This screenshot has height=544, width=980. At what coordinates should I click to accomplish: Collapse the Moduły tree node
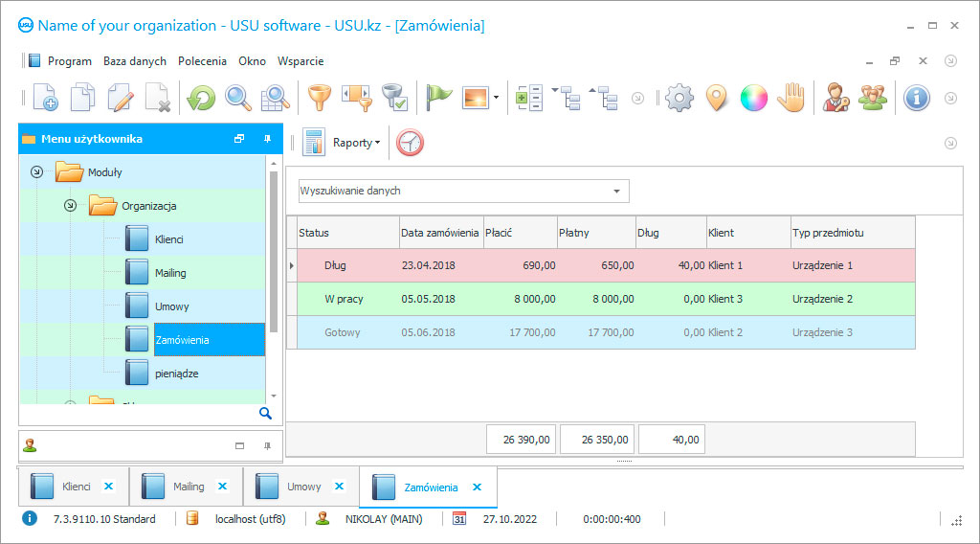[x=36, y=172]
